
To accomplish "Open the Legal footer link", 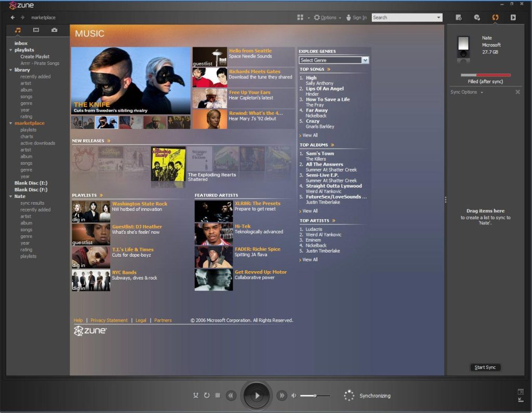I will click(x=141, y=321).
